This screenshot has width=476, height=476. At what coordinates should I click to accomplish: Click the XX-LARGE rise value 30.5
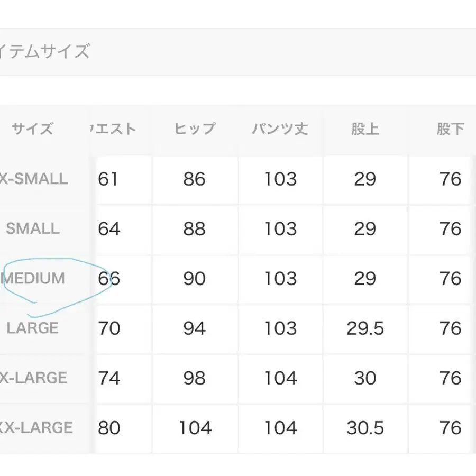(x=365, y=428)
